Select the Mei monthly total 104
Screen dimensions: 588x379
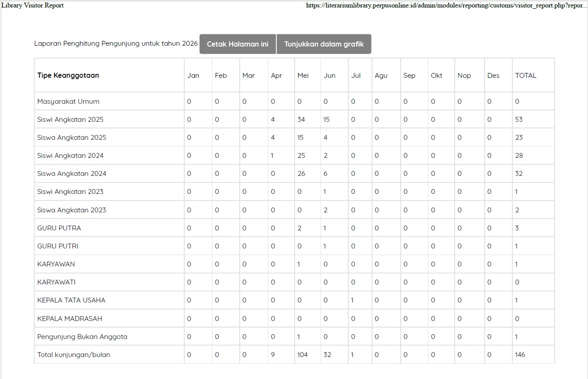click(x=303, y=355)
